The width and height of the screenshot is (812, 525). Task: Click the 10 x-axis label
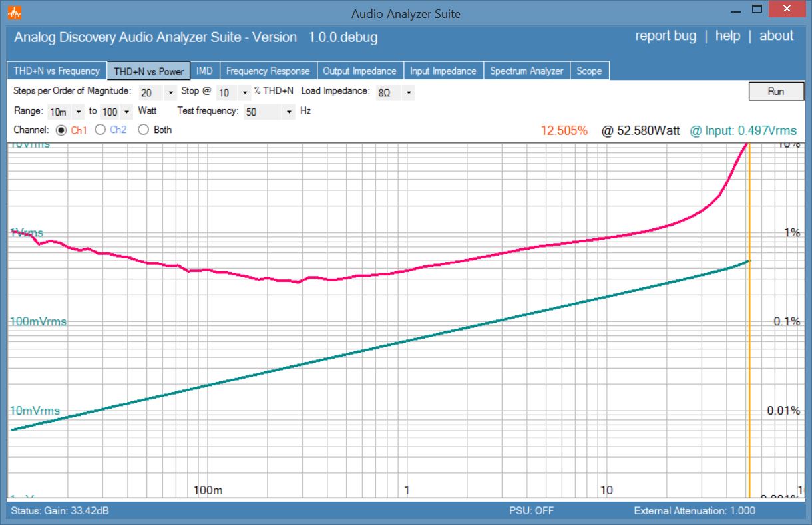606,490
